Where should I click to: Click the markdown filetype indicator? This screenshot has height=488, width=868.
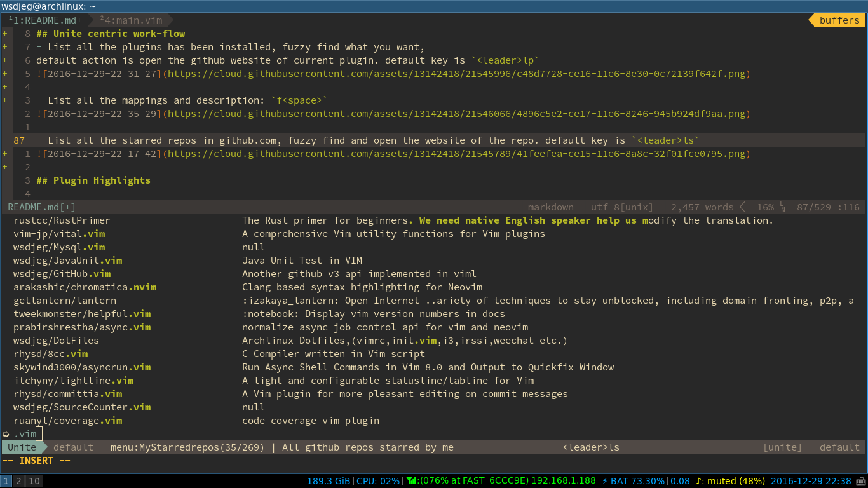(x=550, y=207)
